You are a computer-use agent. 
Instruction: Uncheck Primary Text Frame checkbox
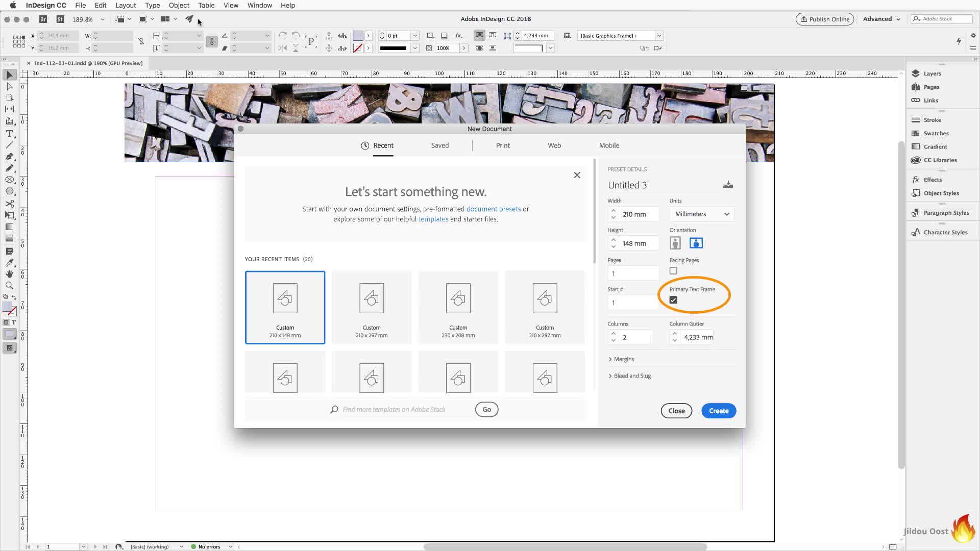pyautogui.click(x=673, y=300)
